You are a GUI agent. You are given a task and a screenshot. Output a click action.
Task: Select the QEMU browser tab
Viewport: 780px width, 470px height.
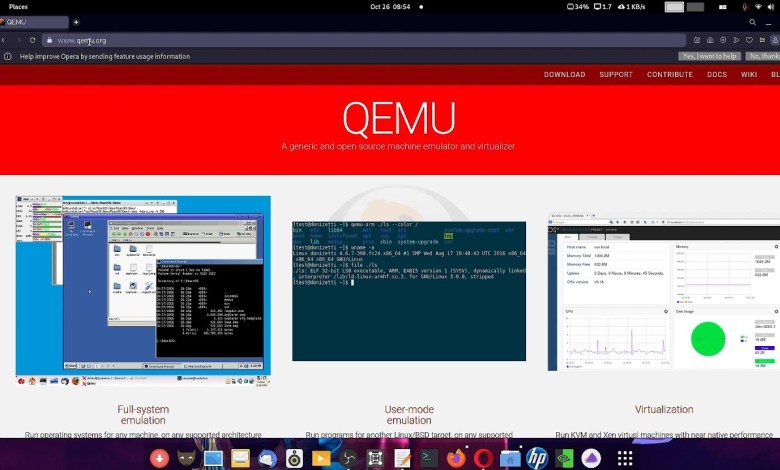click(33, 22)
